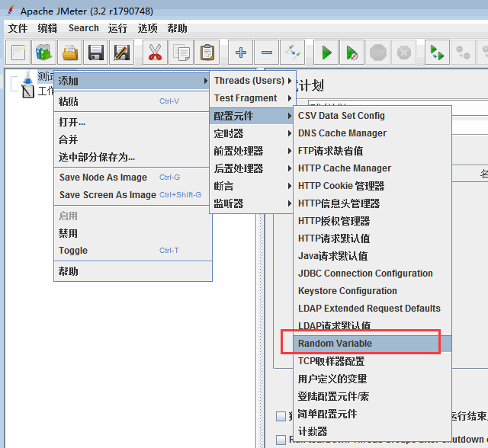Viewport: 488px width, 448px height.
Task: Click the Remote Start All icon
Action: click(437, 53)
